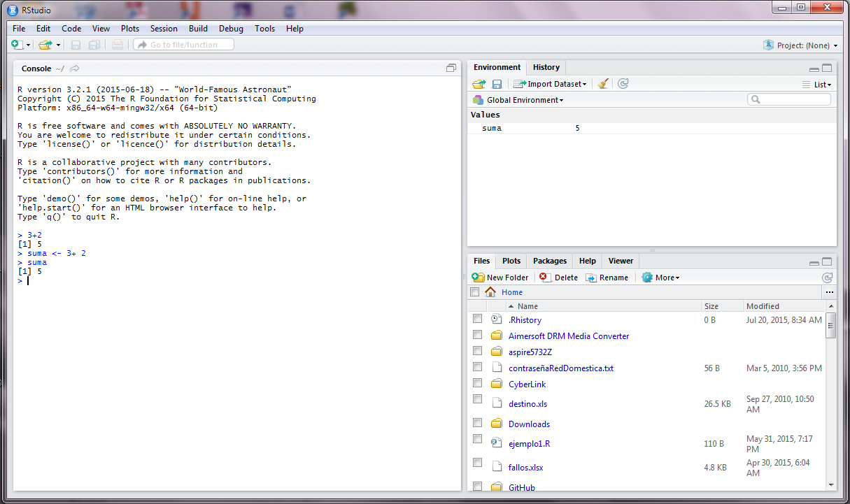Open the Tools menu

click(264, 29)
